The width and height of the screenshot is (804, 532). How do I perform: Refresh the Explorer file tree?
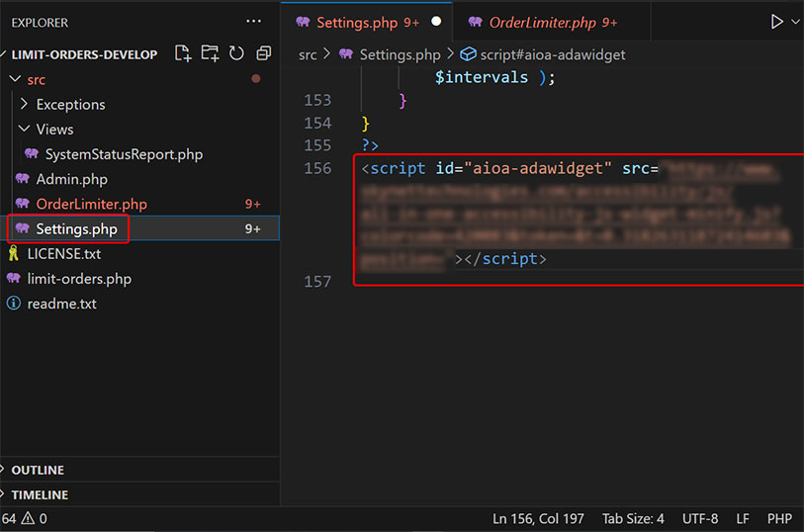tap(236, 53)
